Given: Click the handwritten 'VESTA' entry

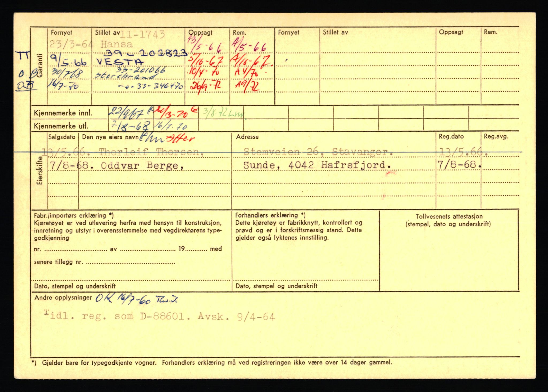Looking at the screenshot, I should click(120, 62).
